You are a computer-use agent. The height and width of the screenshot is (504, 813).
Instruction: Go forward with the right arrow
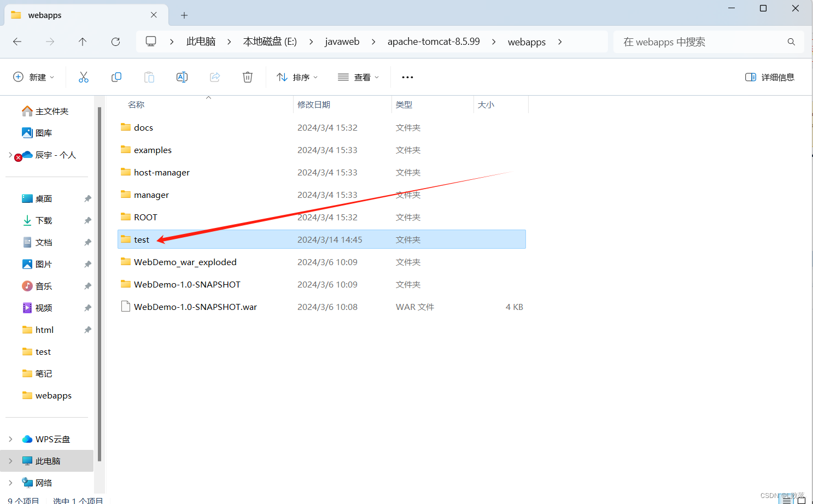point(50,42)
